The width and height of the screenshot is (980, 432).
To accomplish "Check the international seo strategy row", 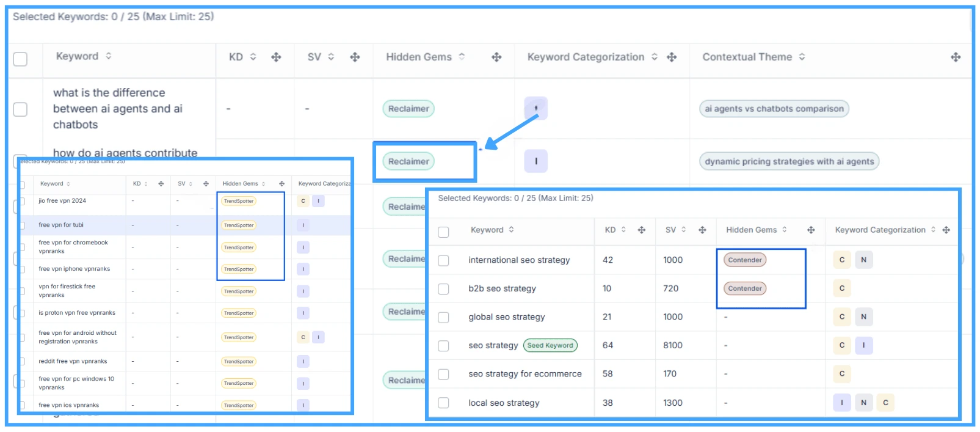I will pyautogui.click(x=444, y=260).
